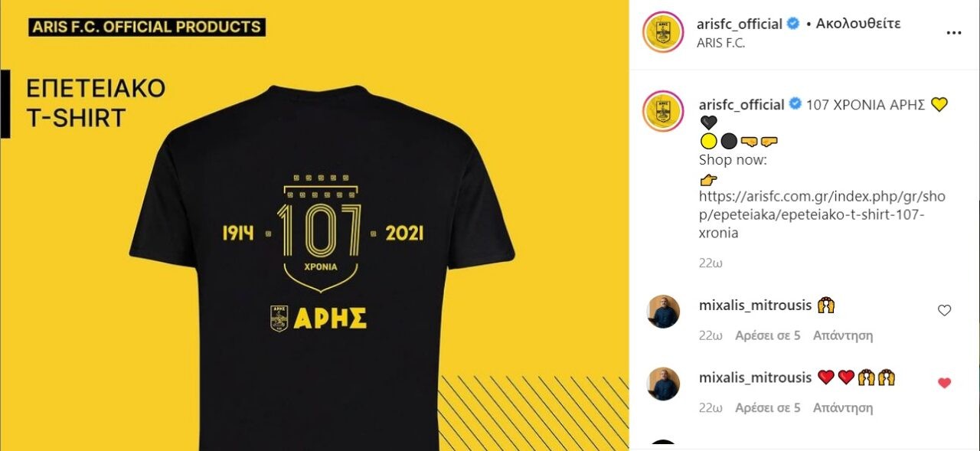Viewport: 980px width, 451px height.
Task: Reply to the second comment via Απάντηση
Action: pos(843,408)
